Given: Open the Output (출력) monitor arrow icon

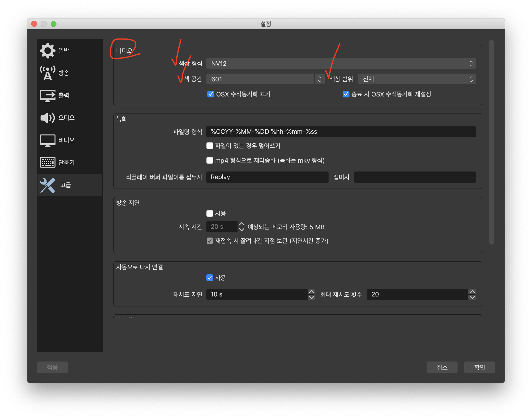Looking at the screenshot, I should coord(47,95).
